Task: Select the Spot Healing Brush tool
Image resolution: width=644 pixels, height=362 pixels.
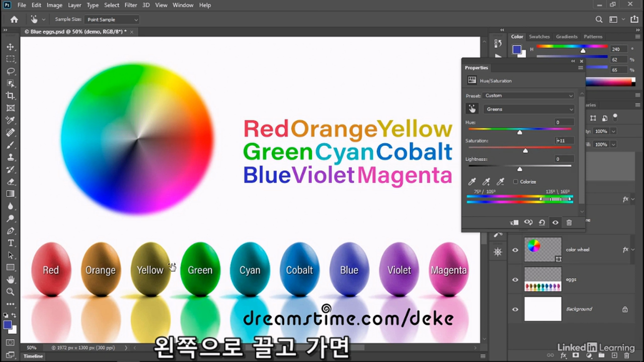Action: coord(10,132)
